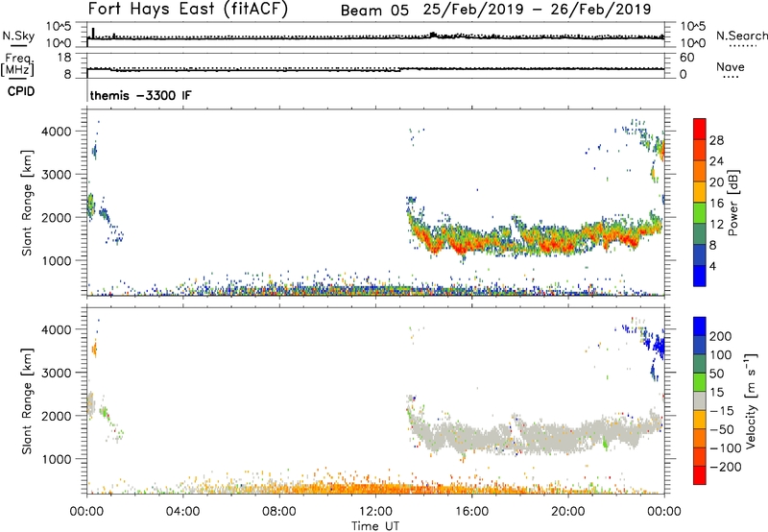Select the '-200' Velocity colorbar value
768x532 pixels.
click(726, 467)
